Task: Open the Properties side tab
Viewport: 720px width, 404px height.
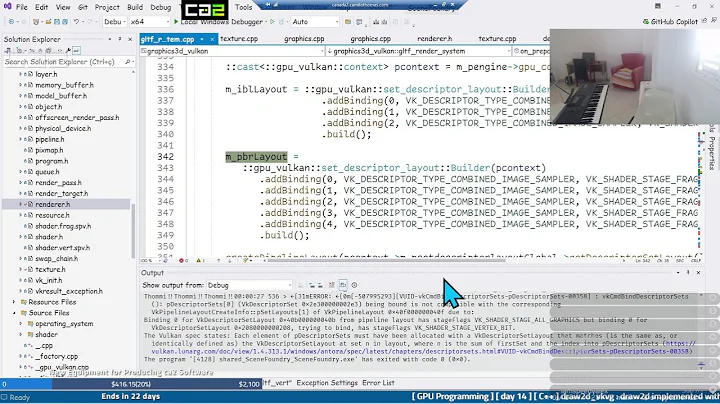Action: point(712,153)
